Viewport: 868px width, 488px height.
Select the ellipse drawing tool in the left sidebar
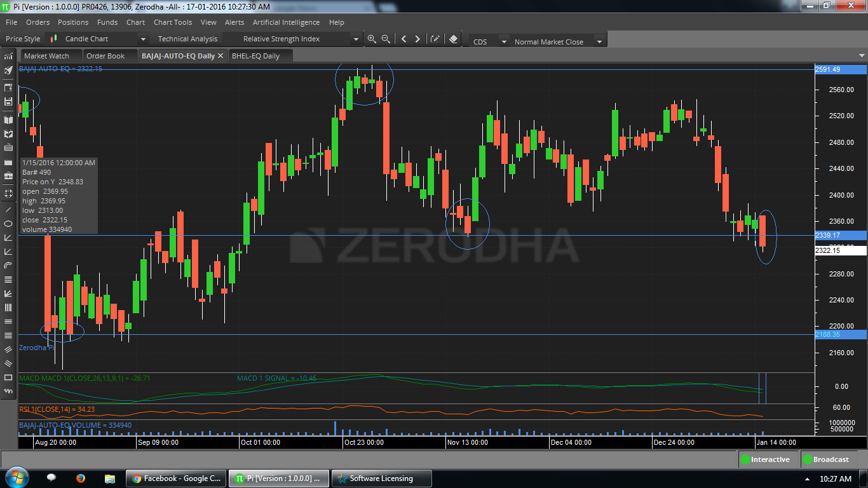[x=8, y=224]
